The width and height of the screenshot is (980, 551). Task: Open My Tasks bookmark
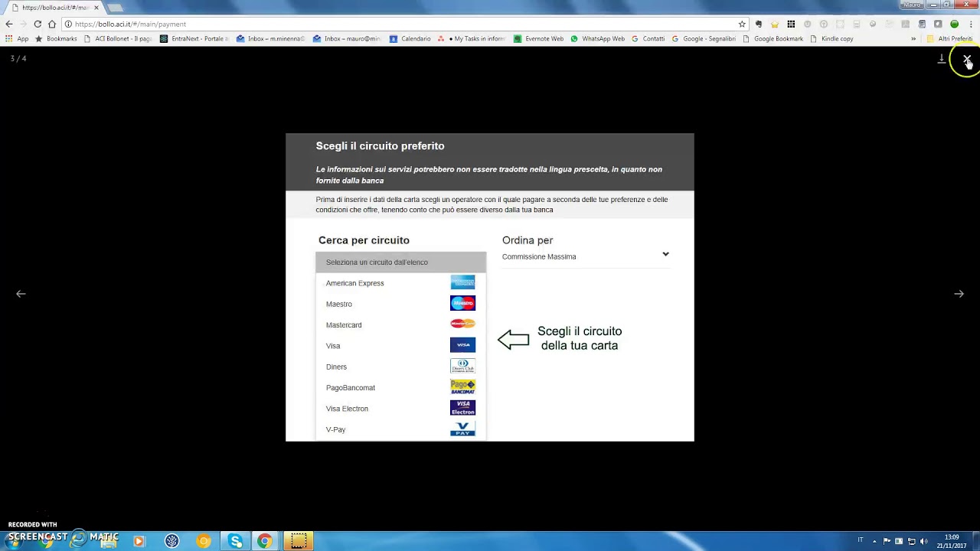471,39
